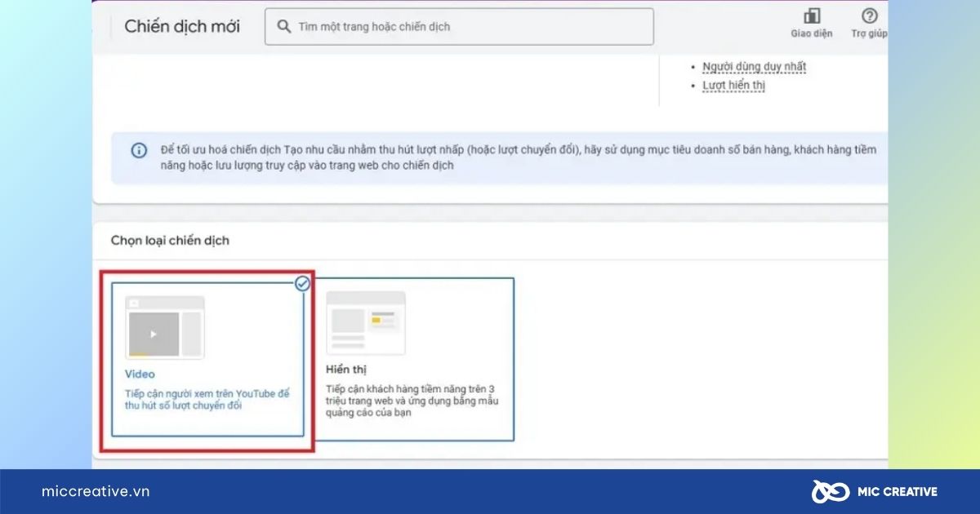Viewport: 980px width, 514px height.
Task: Click the MIC Creative infinity logo
Action: 830,491
